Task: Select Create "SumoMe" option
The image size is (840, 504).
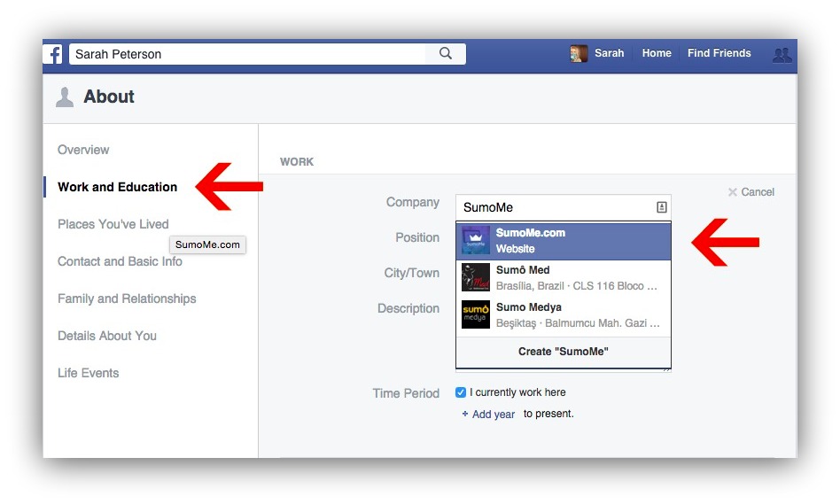Action: (564, 352)
